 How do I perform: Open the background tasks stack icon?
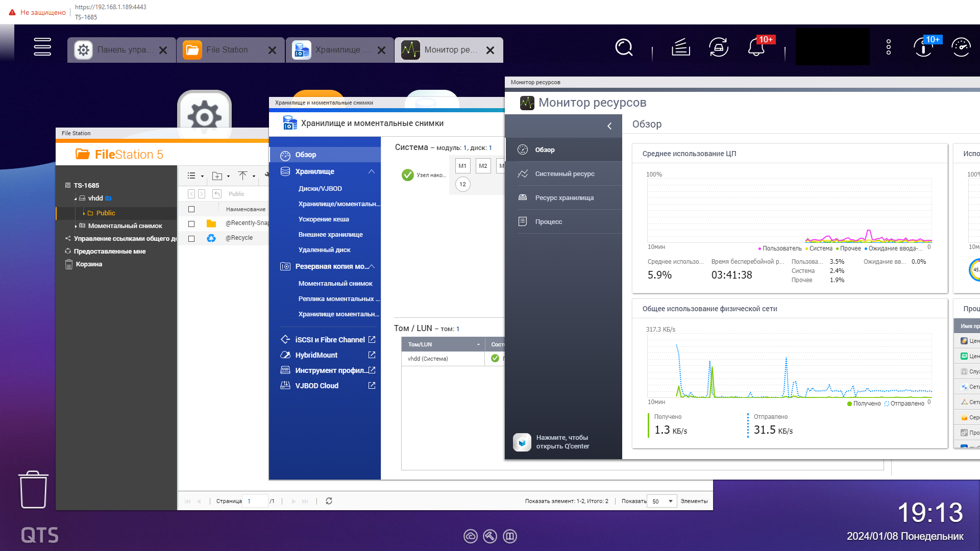(680, 48)
